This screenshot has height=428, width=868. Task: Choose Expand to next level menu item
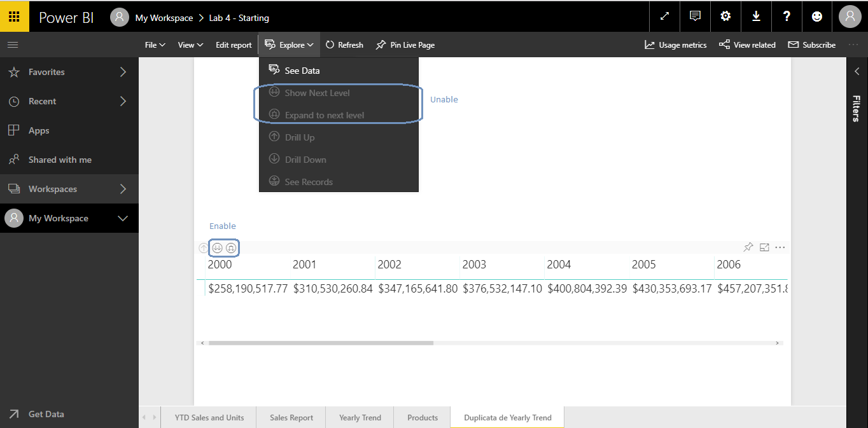point(339,115)
